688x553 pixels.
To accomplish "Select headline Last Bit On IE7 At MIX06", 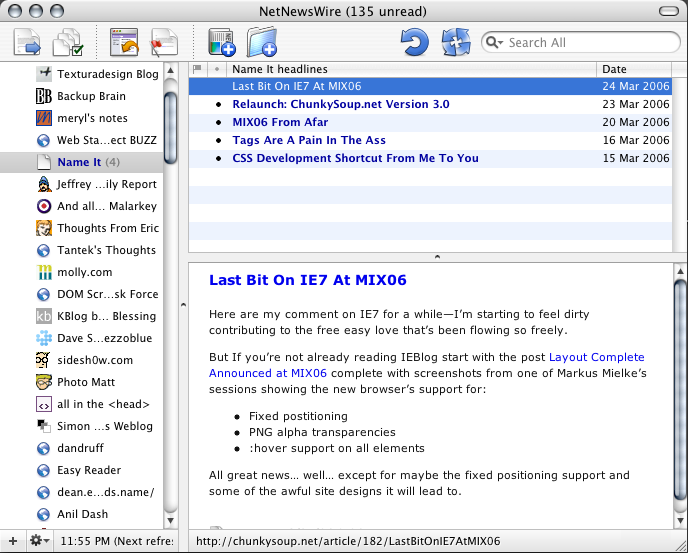I will click(x=430, y=86).
